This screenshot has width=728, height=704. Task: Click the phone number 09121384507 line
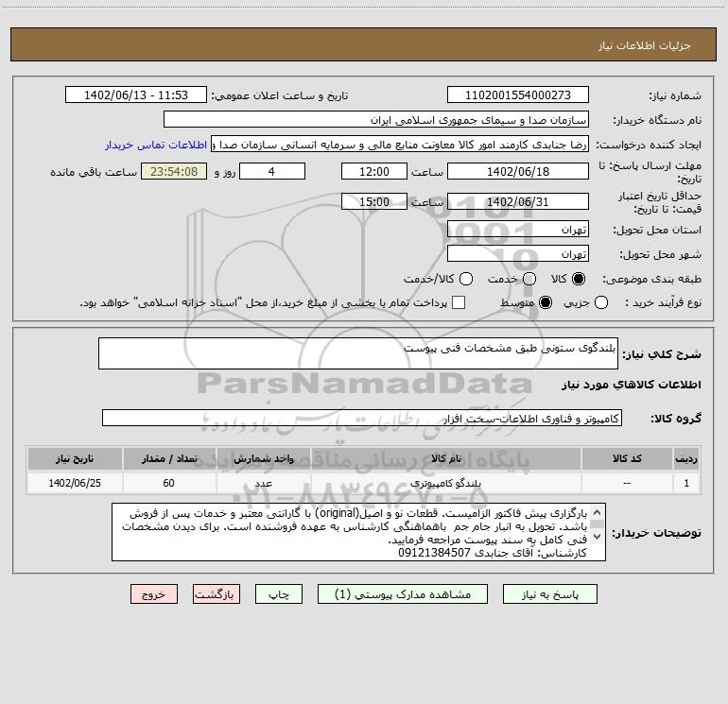tap(493, 553)
